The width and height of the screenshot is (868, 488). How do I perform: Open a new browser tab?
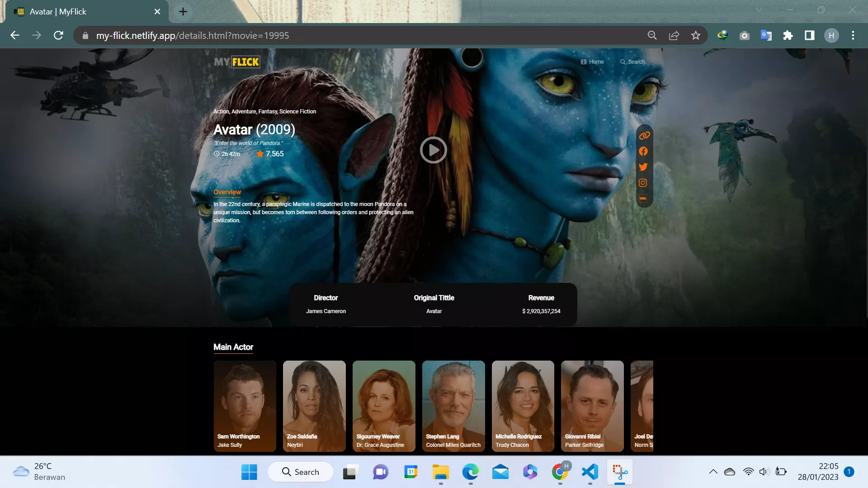(183, 12)
